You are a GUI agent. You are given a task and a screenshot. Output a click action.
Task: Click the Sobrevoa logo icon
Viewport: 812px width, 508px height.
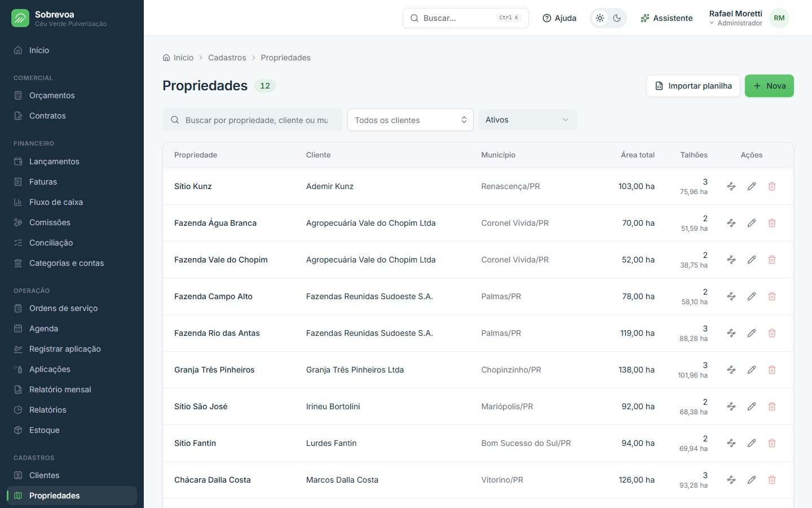pos(20,18)
